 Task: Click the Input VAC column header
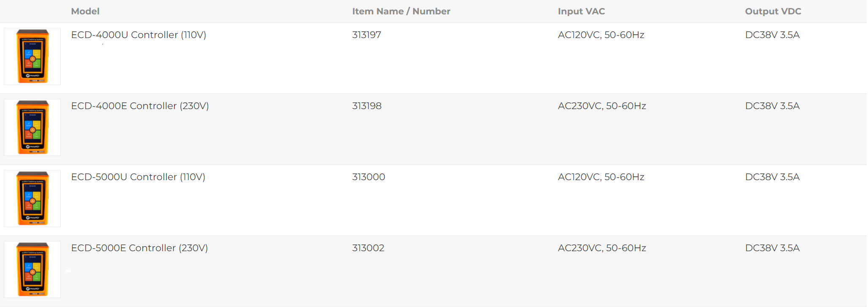tap(582, 11)
